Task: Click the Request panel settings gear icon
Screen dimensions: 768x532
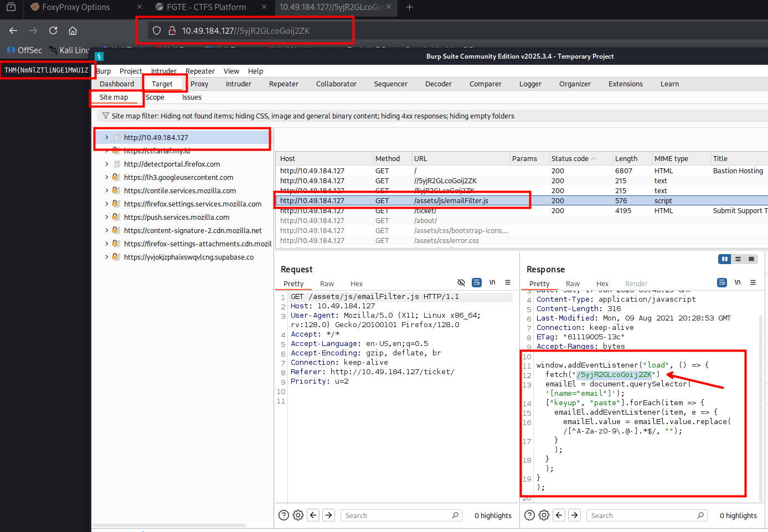Action: 298,515
